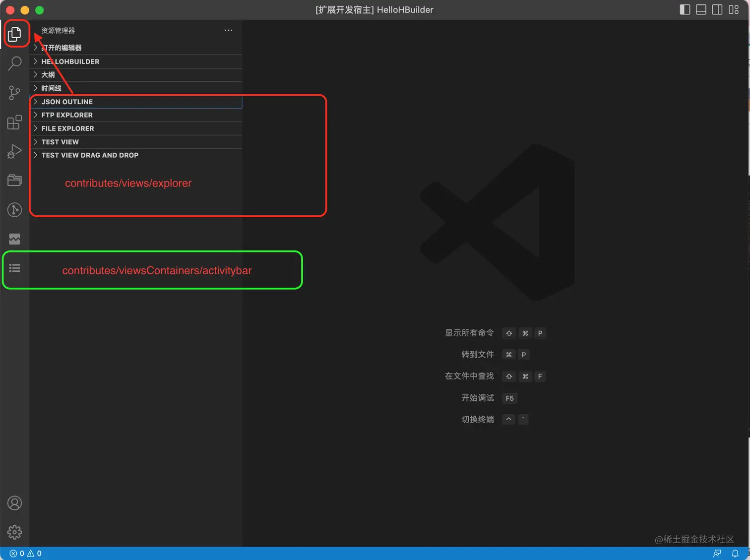
Task: Click the 资源管理器 sidebar title
Action: [58, 31]
